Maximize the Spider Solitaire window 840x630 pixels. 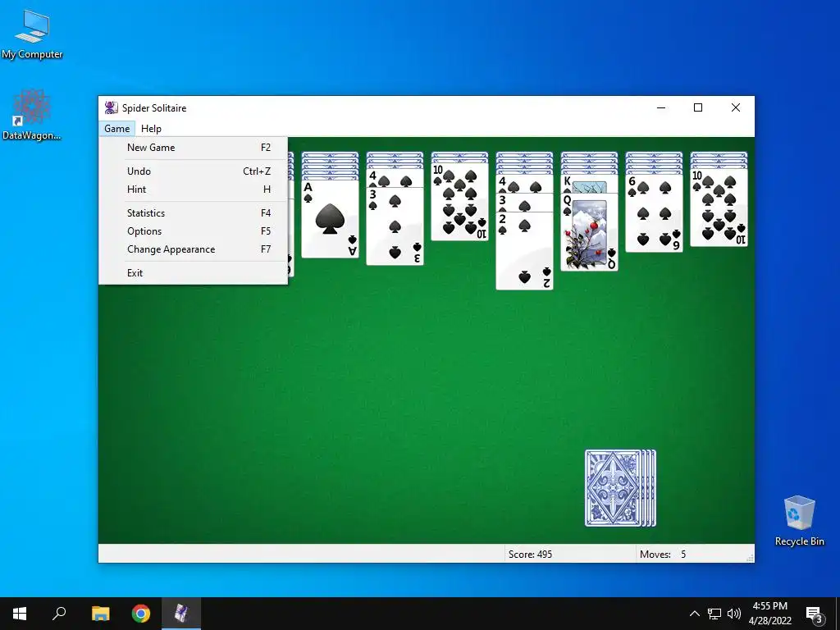pyautogui.click(x=698, y=107)
